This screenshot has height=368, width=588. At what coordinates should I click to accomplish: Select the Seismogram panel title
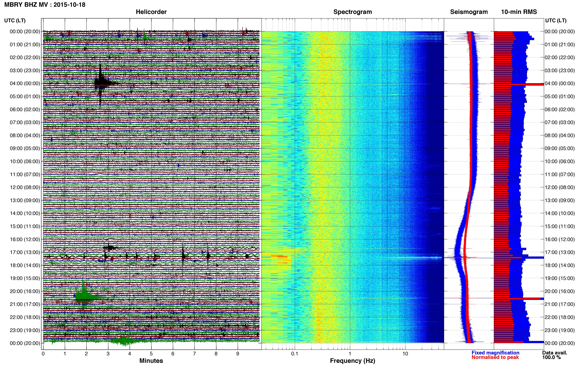click(469, 12)
